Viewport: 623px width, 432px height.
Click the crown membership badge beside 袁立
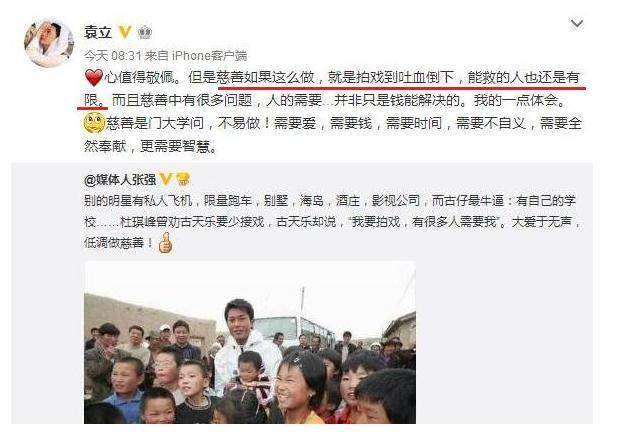coord(145,32)
